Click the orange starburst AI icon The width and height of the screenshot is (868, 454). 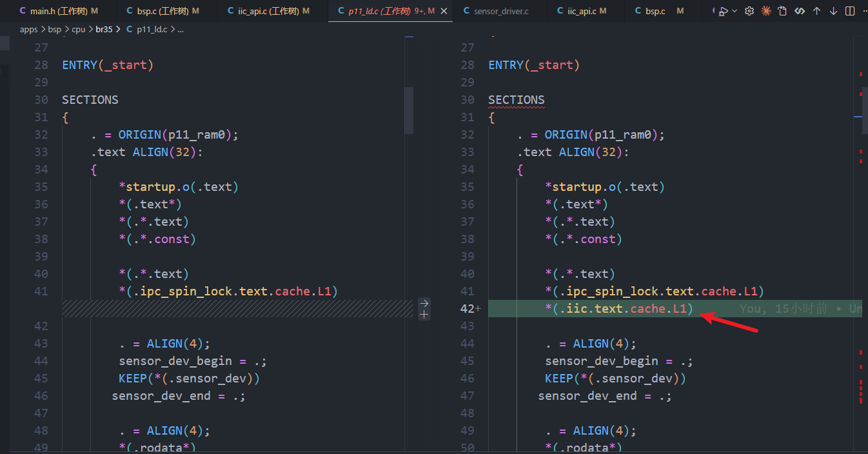pyautogui.click(x=766, y=11)
